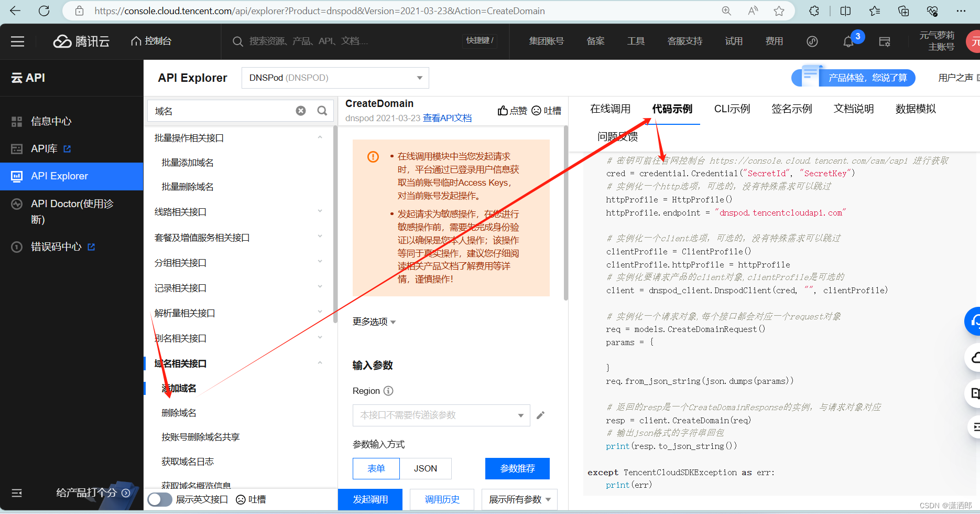Switch to the CLI示例 tab
Image resolution: width=980 pixels, height=514 pixels.
coord(732,109)
